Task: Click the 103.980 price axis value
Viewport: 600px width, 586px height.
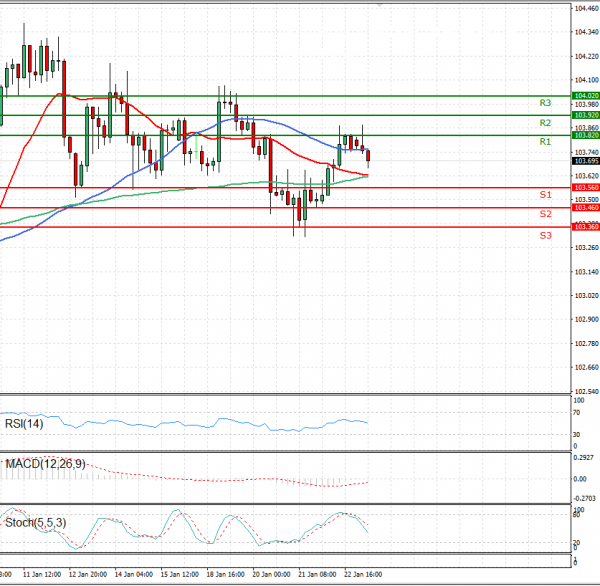Action: (587, 104)
